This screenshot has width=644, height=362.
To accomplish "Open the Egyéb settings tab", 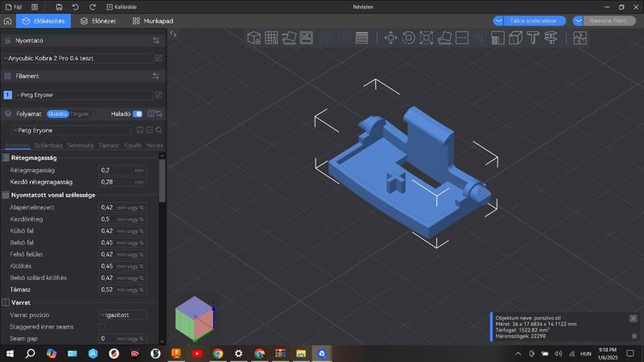I will pos(133,146).
